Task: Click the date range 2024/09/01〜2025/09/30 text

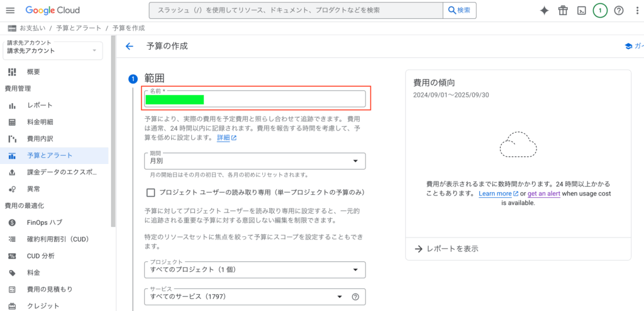Action: click(451, 95)
